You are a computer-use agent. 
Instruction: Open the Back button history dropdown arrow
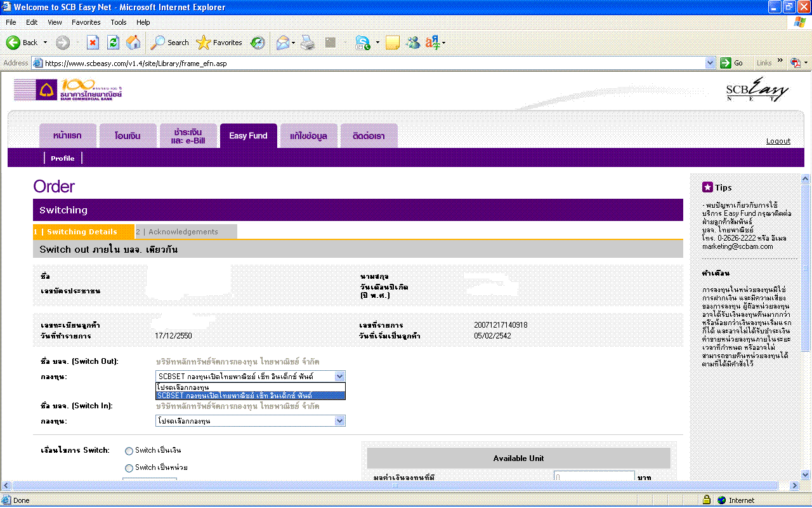click(45, 43)
